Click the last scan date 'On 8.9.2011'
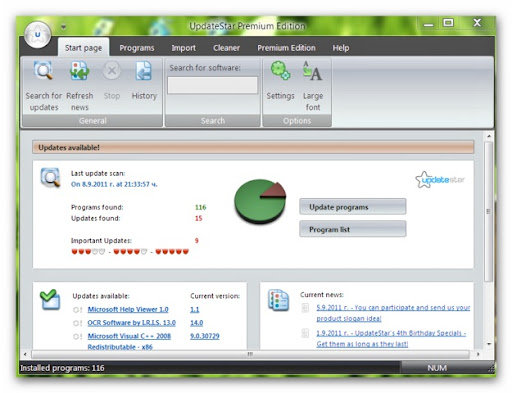Image resolution: width=512 pixels, height=393 pixels. [x=114, y=184]
